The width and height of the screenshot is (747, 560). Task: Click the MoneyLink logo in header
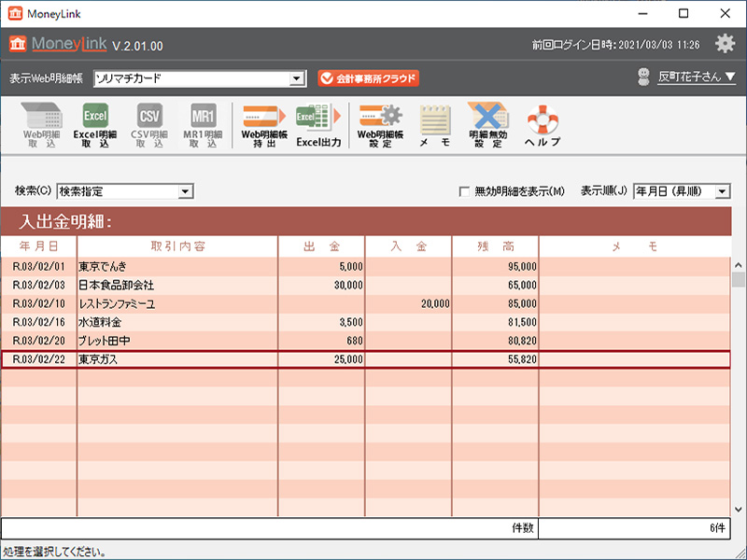click(x=58, y=45)
